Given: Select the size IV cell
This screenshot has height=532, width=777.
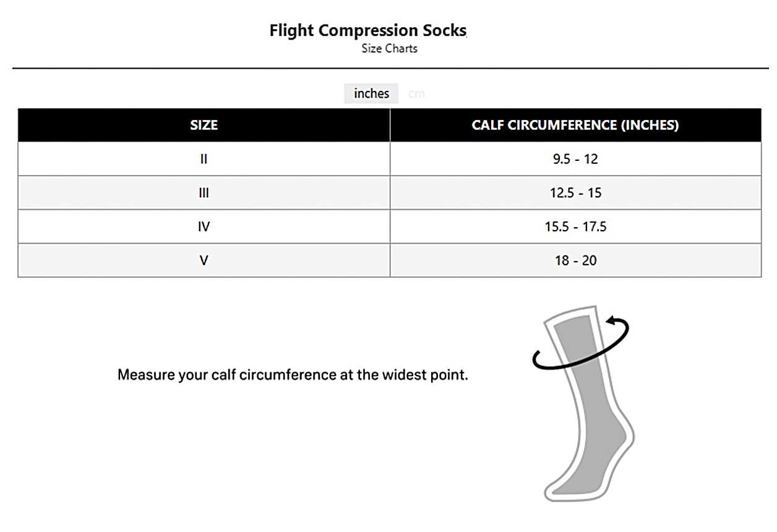Looking at the screenshot, I should [204, 226].
